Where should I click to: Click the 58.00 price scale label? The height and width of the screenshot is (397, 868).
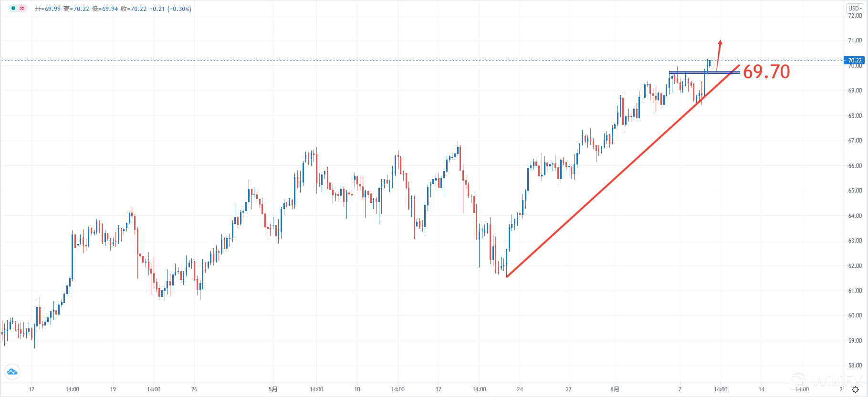pyautogui.click(x=855, y=366)
